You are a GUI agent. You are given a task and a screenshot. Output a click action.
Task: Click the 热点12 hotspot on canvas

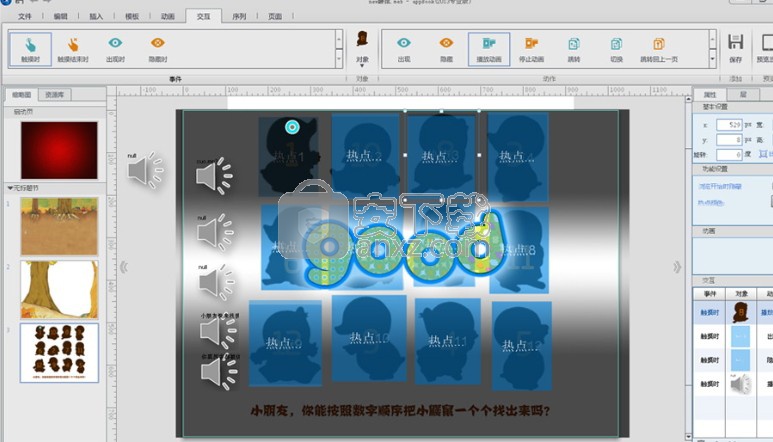pyautogui.click(x=522, y=346)
